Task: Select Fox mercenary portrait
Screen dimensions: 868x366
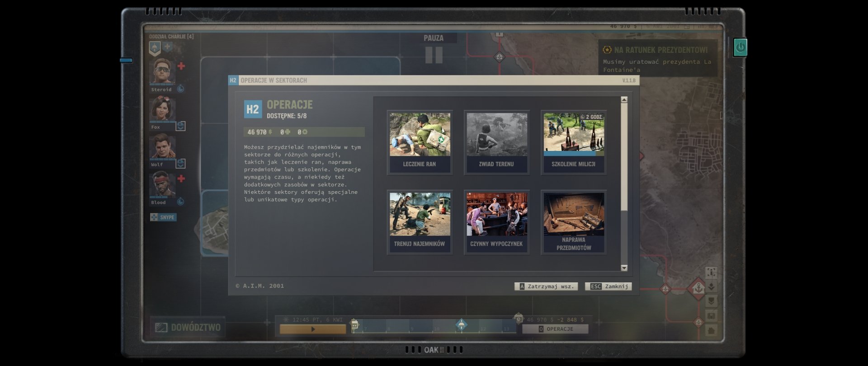Action: click(162, 108)
